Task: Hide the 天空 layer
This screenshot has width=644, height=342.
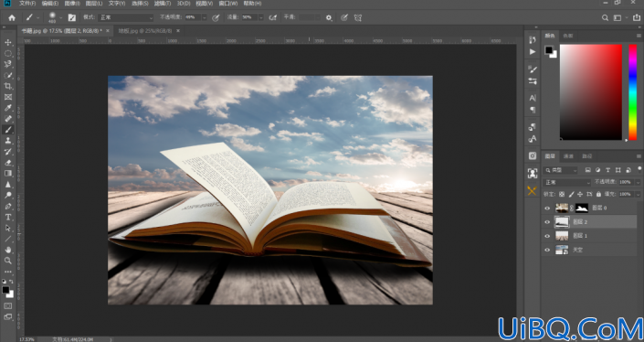Action: (547, 250)
